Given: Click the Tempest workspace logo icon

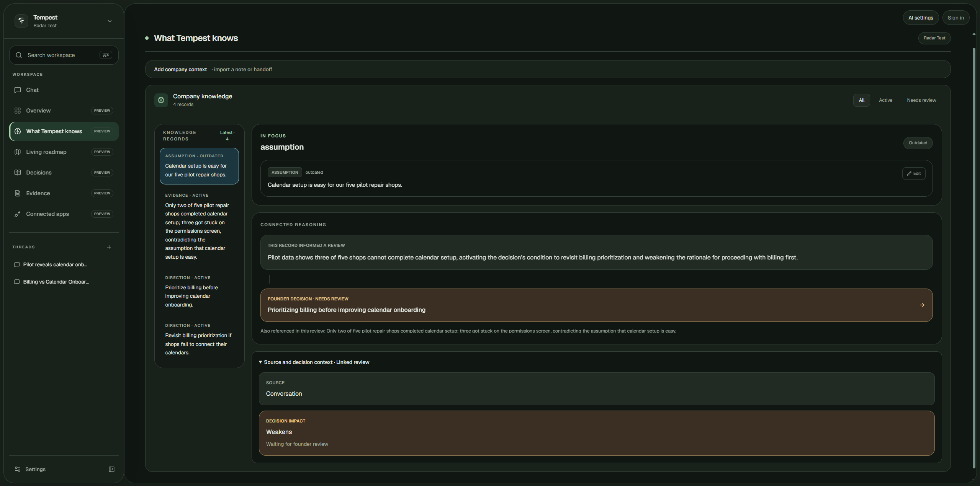Looking at the screenshot, I should [21, 21].
